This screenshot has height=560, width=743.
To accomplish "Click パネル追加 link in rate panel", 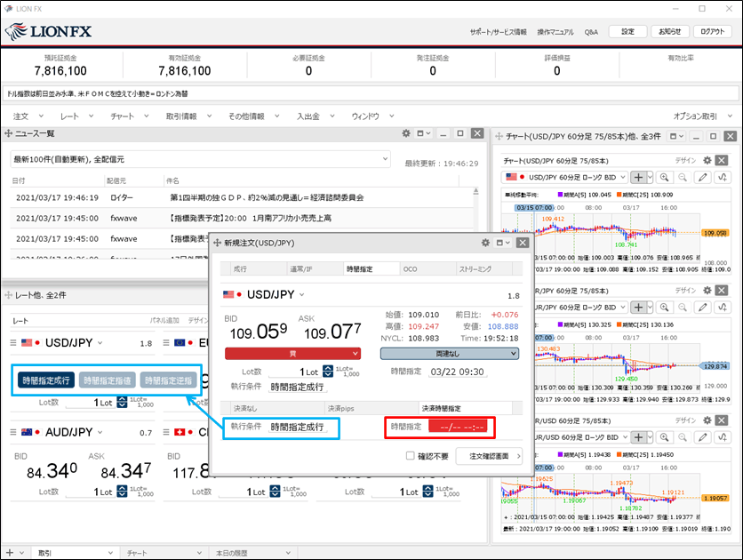I will (164, 321).
